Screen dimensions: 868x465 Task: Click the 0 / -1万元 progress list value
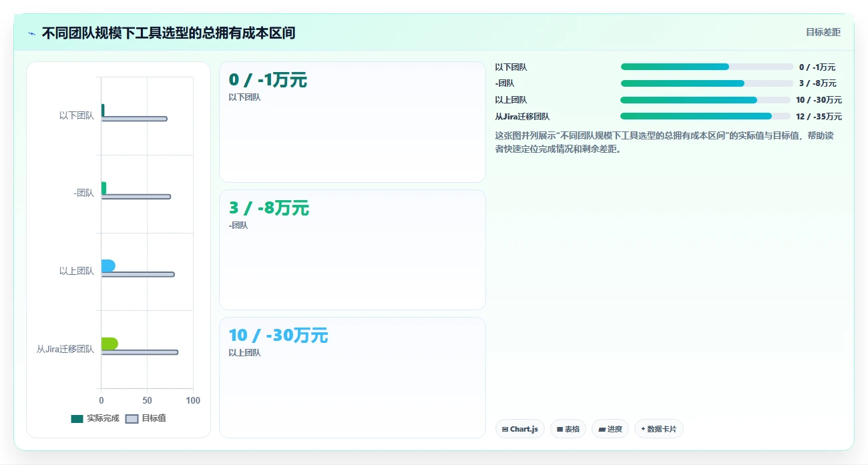(817, 67)
